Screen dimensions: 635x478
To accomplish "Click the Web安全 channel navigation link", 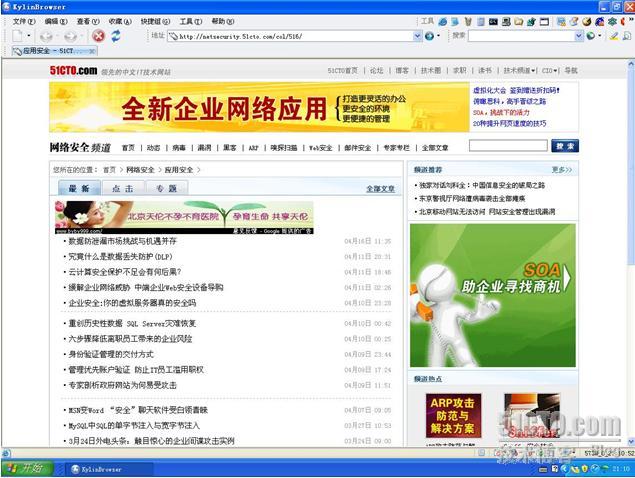I will (320, 148).
